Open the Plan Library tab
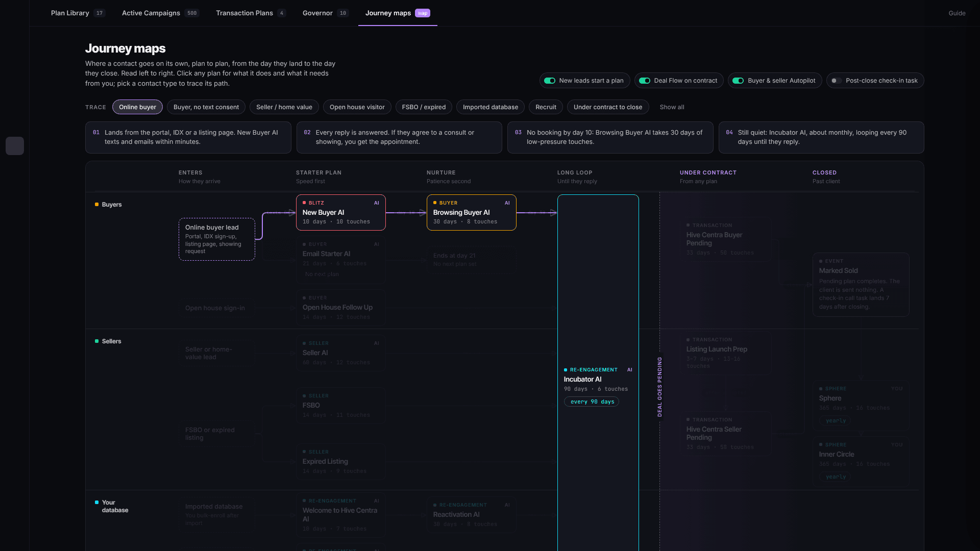This screenshot has width=980, height=551. (78, 13)
